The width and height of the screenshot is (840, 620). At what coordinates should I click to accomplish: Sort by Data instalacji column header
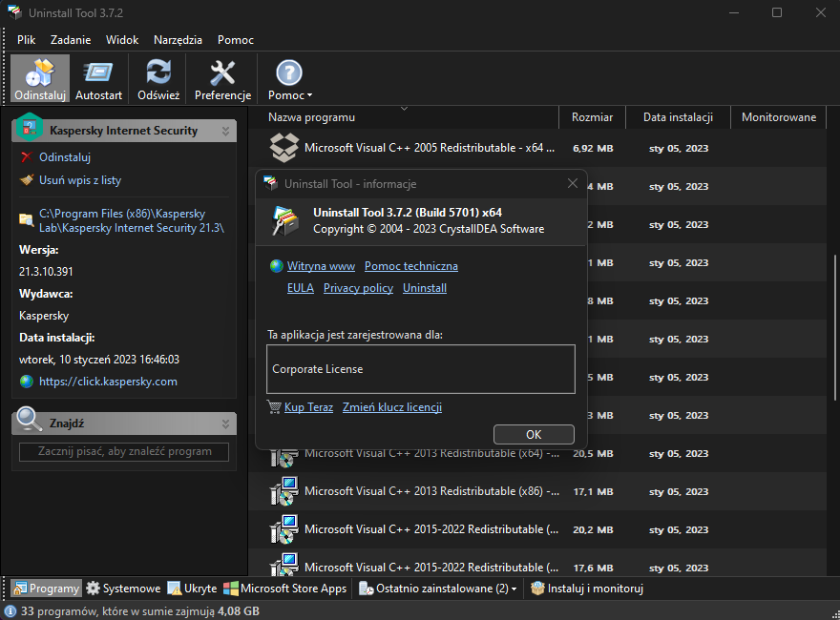[678, 117]
